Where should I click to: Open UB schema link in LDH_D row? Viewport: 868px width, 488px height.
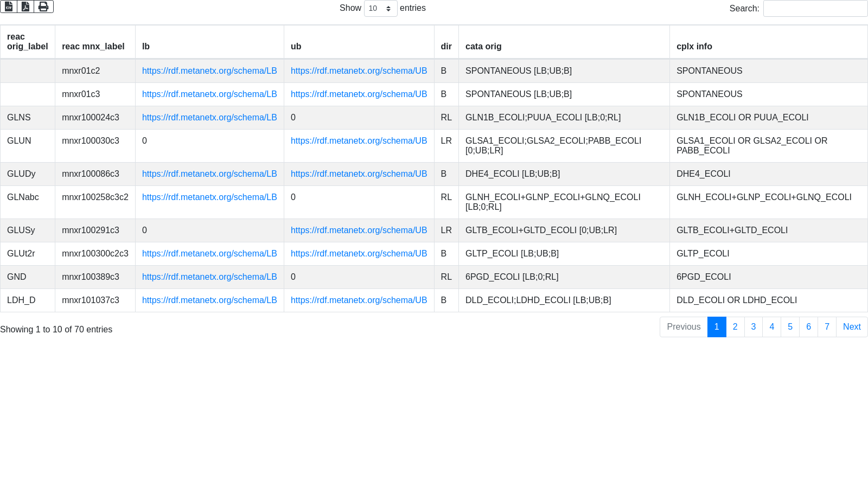click(359, 300)
